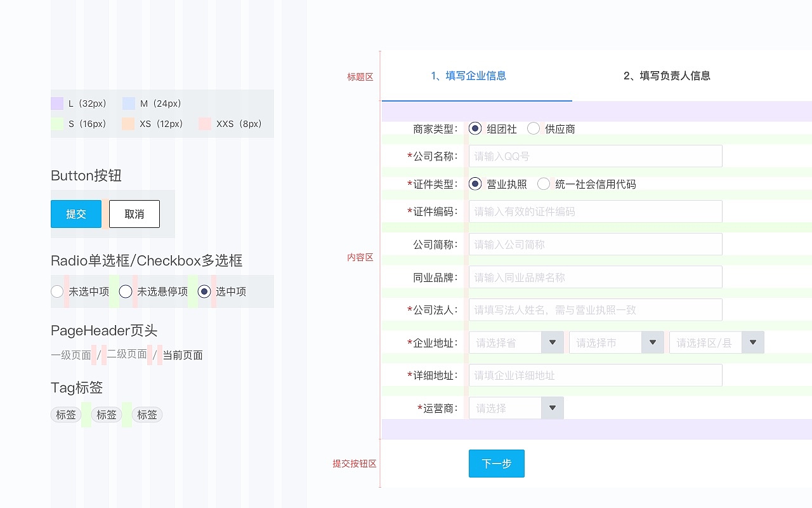Select 统一社会信用代码 certificate type

point(544,184)
